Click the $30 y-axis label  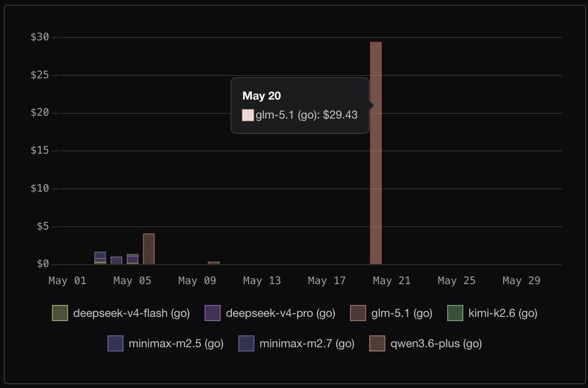coord(39,38)
